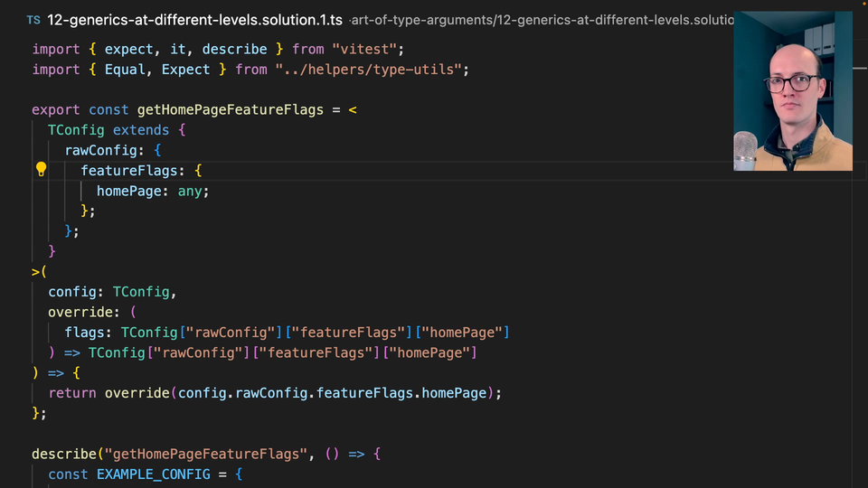Viewport: 868px width, 488px height.
Task: Click getHomePageFeatureFlags in the export const declaration
Action: coord(230,109)
